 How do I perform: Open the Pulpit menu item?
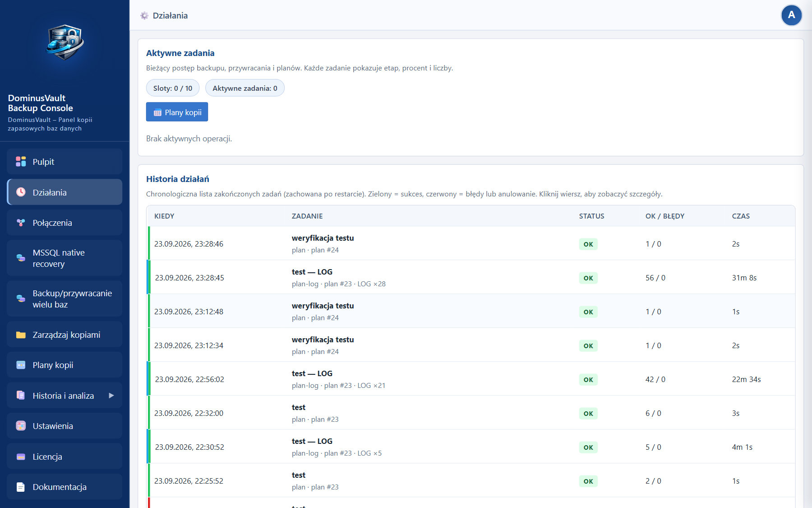click(65, 162)
